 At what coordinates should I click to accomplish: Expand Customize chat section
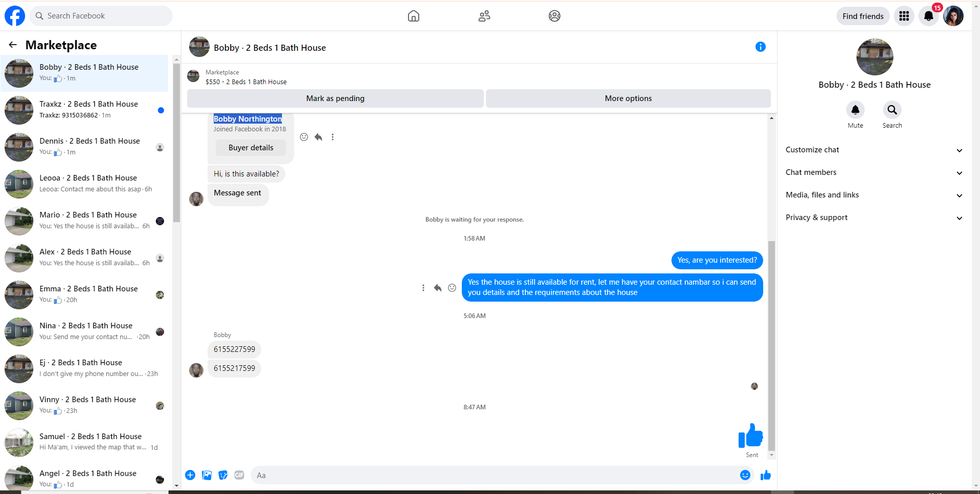point(874,150)
